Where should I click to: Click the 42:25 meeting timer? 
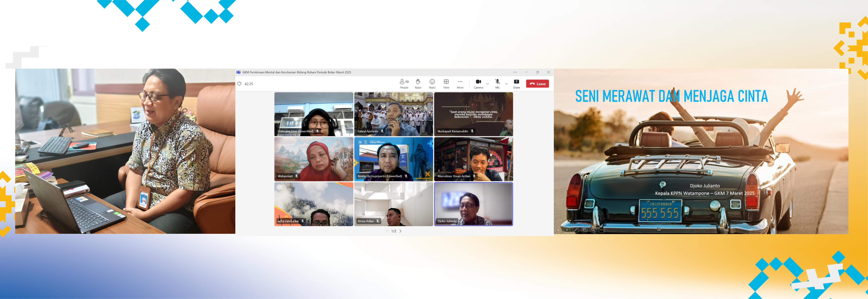tap(249, 84)
